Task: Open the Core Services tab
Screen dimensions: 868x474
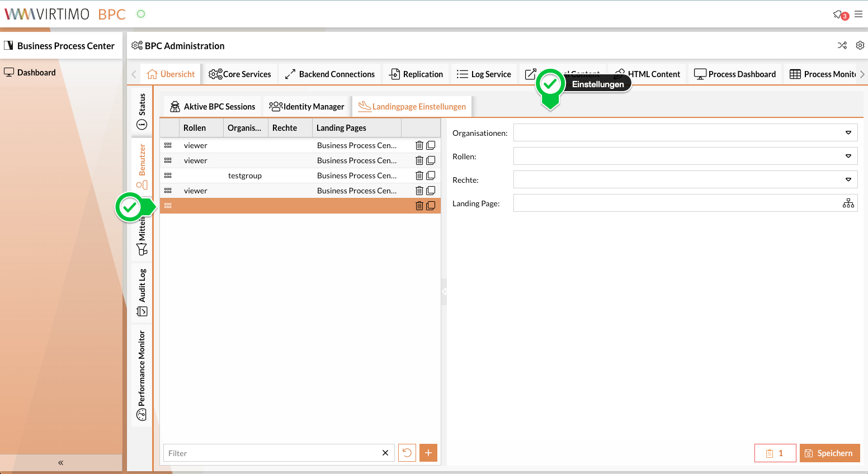Action: coord(240,74)
